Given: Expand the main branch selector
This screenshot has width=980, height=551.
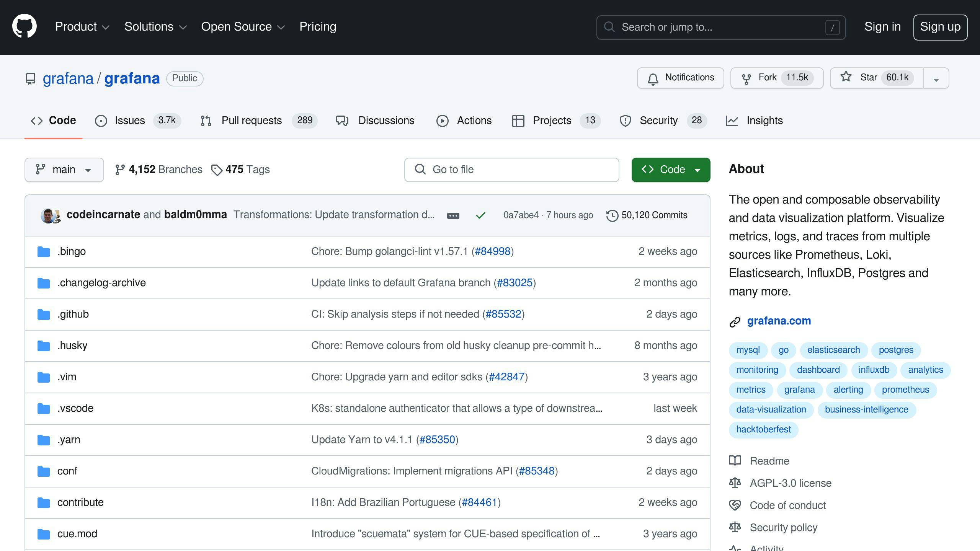Looking at the screenshot, I should click(x=64, y=170).
